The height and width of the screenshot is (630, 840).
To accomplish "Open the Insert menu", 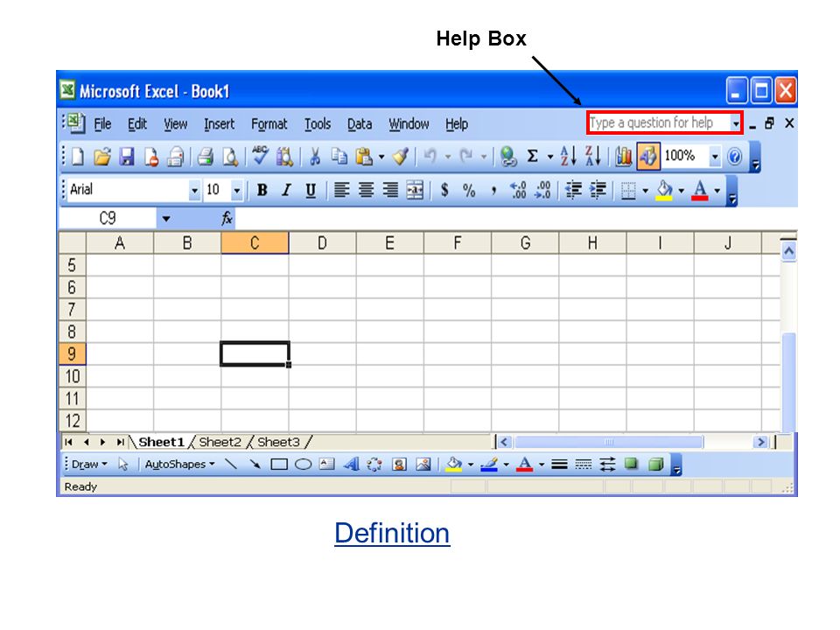I will point(219,123).
